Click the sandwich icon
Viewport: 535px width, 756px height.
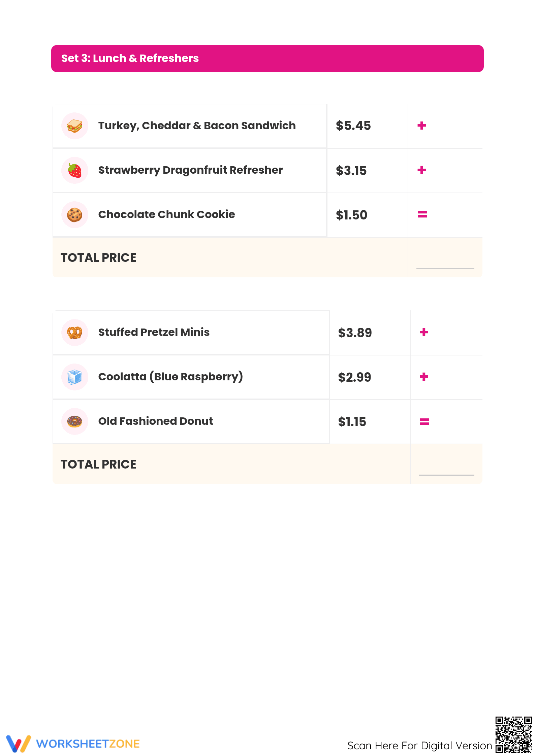(x=75, y=126)
